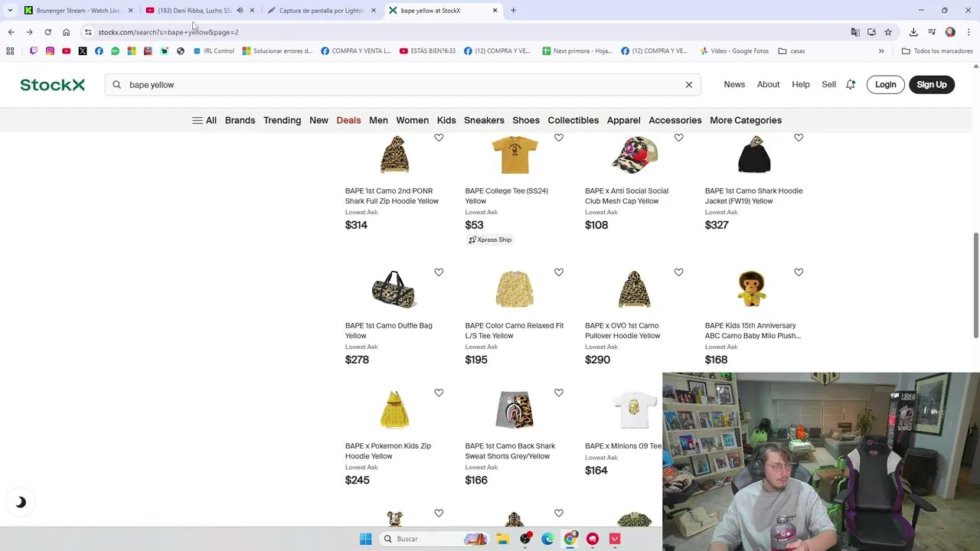The image size is (980, 551).
Task: Switch to the Dani Ribba YouTube tab
Action: (x=194, y=11)
